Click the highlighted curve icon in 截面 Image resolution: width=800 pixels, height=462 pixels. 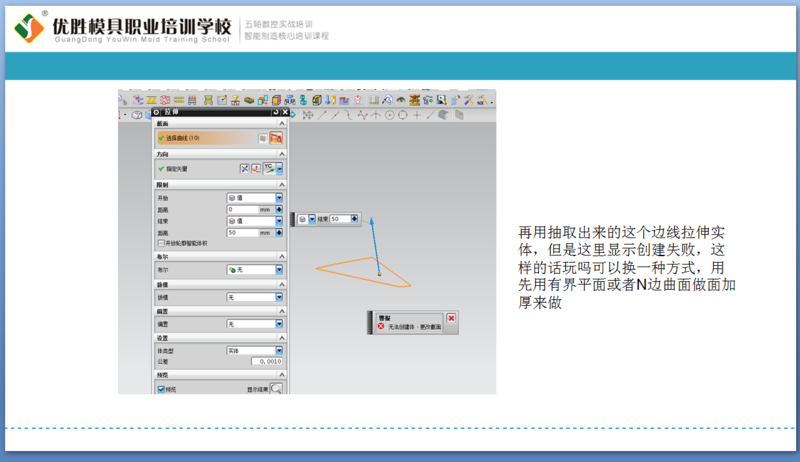click(276, 138)
